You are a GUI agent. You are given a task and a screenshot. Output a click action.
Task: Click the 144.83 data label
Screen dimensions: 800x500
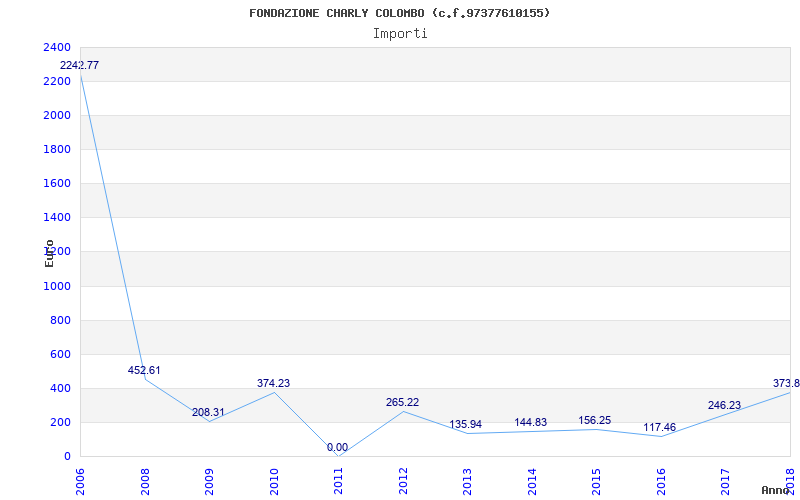[x=531, y=422]
